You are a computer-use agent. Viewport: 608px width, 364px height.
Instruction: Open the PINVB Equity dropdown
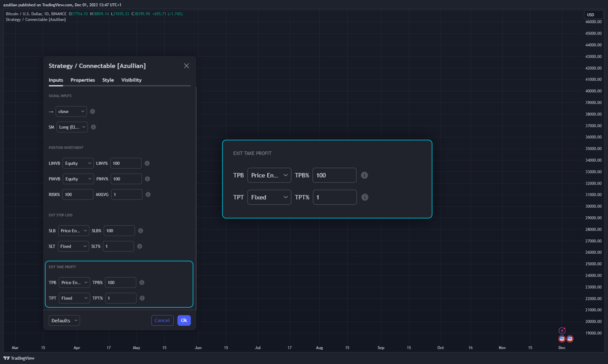(79, 179)
